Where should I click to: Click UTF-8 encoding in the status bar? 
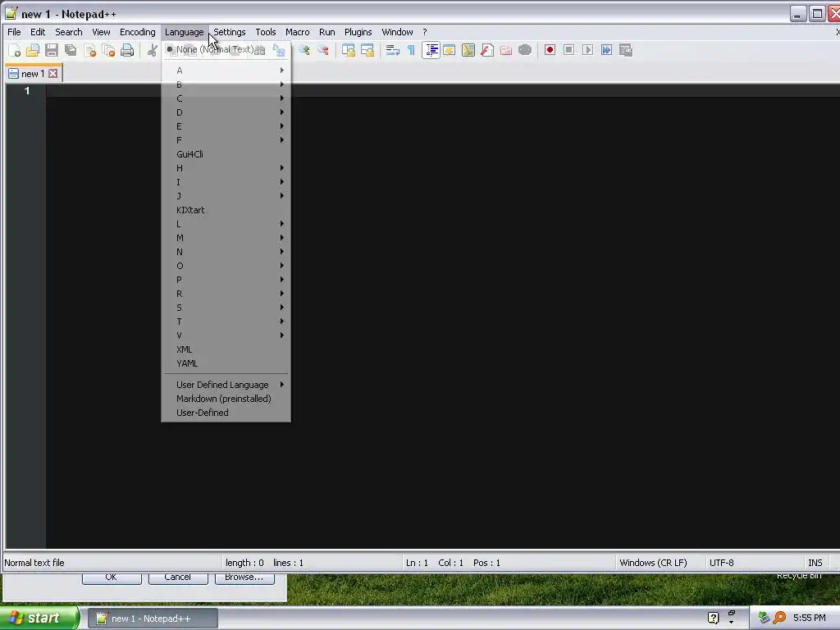point(722,563)
